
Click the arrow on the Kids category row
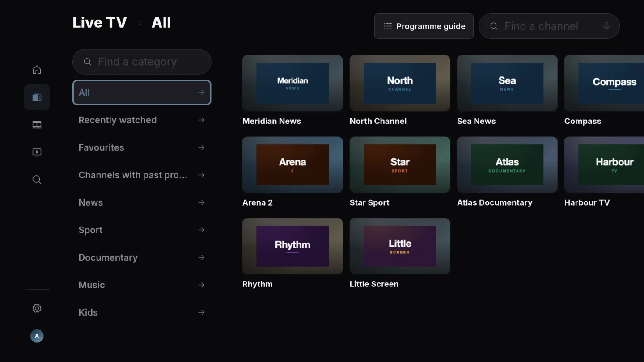(201, 312)
